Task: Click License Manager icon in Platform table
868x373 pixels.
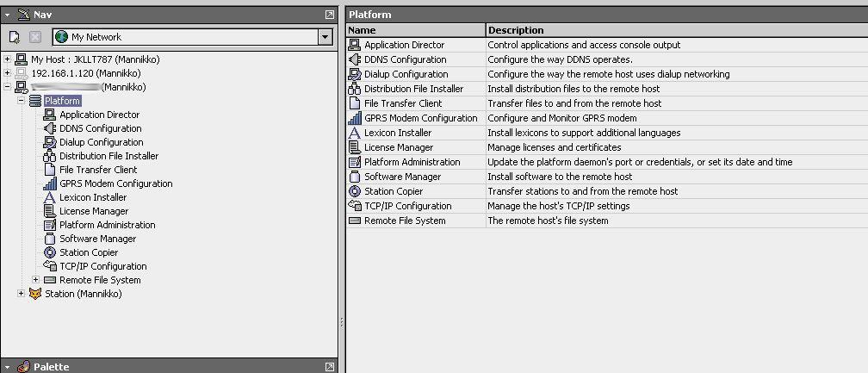Action: click(354, 147)
